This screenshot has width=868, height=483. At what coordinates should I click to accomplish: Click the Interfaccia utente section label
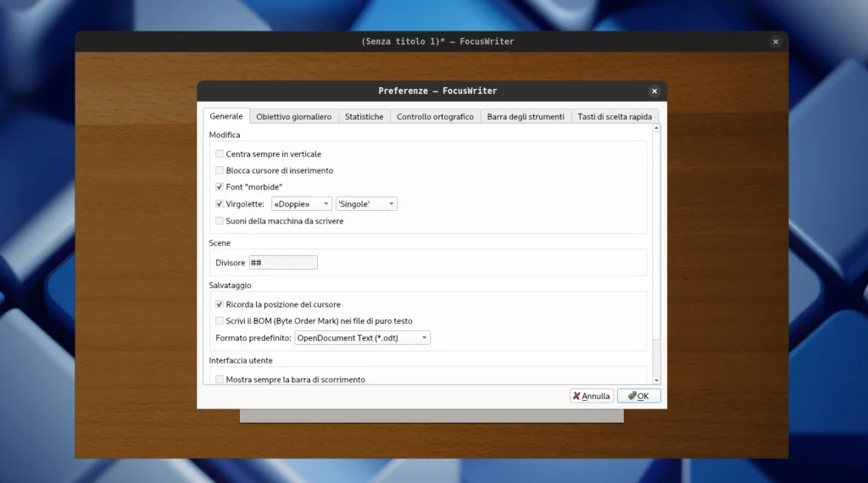click(x=240, y=361)
